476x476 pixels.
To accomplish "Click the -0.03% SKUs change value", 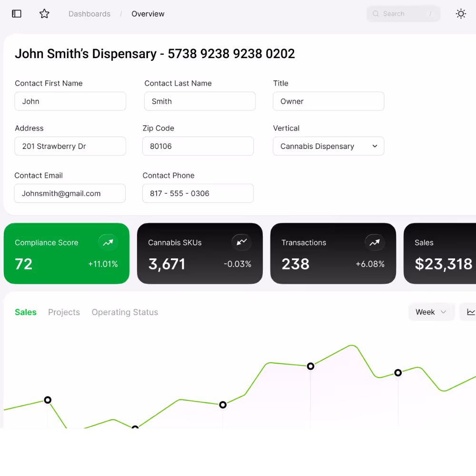I will coord(238,264).
